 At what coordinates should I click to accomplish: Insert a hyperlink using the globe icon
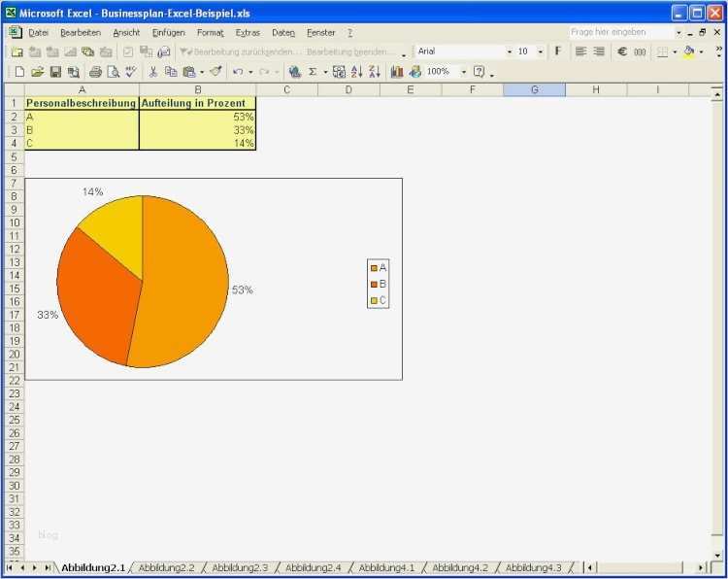(x=294, y=72)
